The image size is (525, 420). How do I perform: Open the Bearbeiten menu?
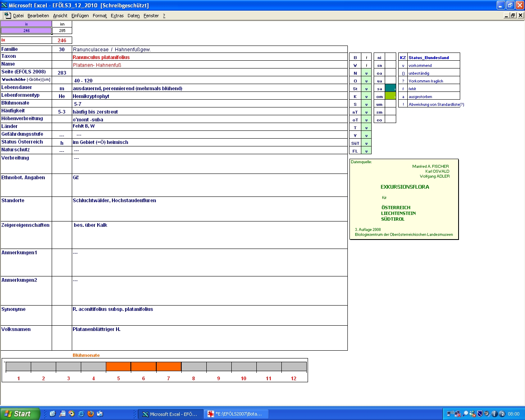38,16
